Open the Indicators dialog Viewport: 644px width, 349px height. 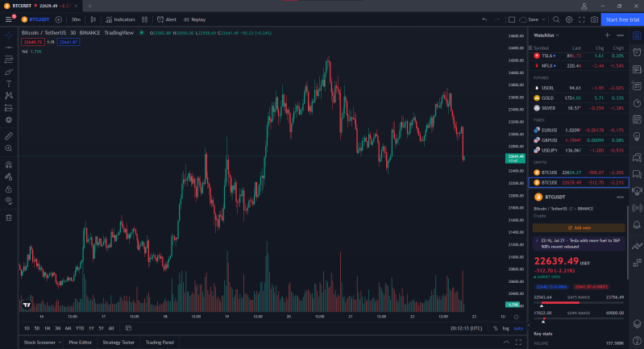coord(120,19)
